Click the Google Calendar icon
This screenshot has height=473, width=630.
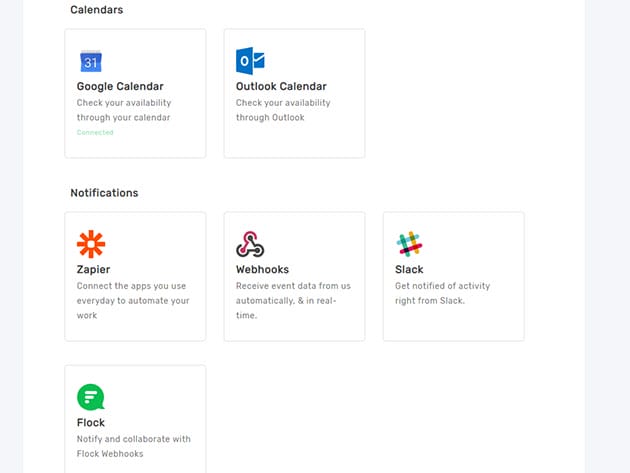click(91, 61)
